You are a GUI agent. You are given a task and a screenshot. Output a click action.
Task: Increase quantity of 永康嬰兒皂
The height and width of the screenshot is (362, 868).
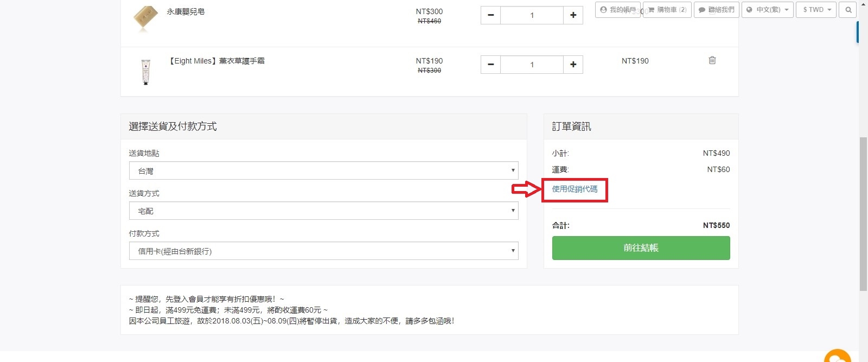tap(573, 15)
